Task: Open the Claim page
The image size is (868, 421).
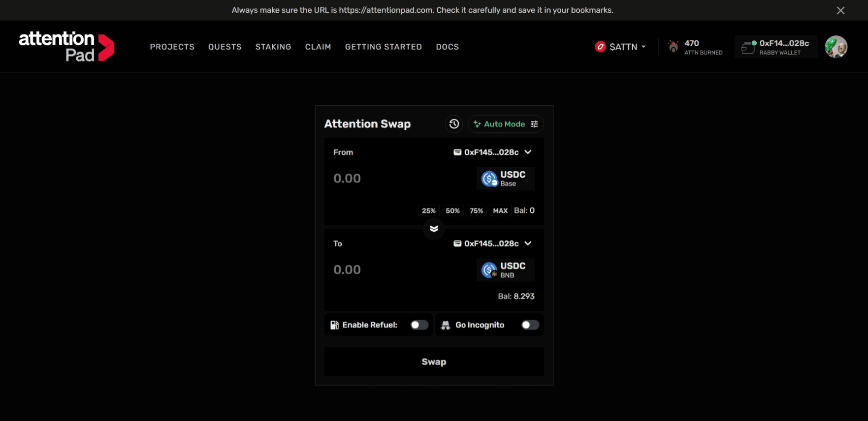Action: 318,47
